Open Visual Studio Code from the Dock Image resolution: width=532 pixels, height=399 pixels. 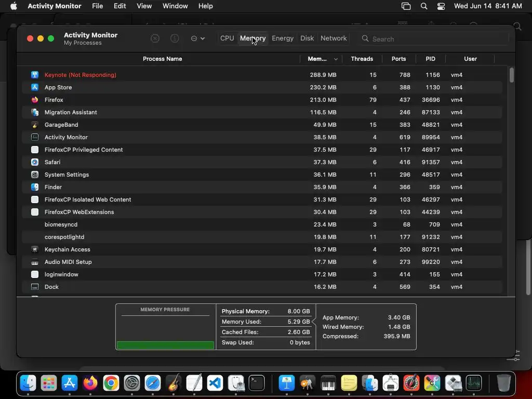(215, 383)
